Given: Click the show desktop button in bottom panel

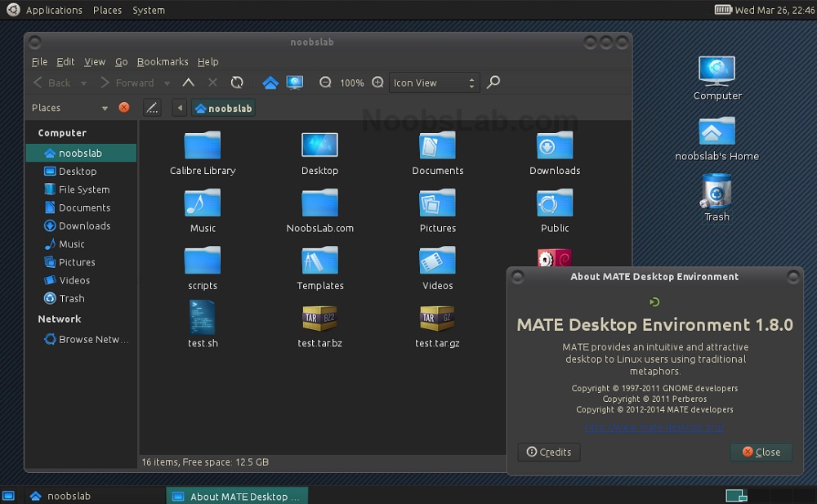Looking at the screenshot, I should 8,496.
